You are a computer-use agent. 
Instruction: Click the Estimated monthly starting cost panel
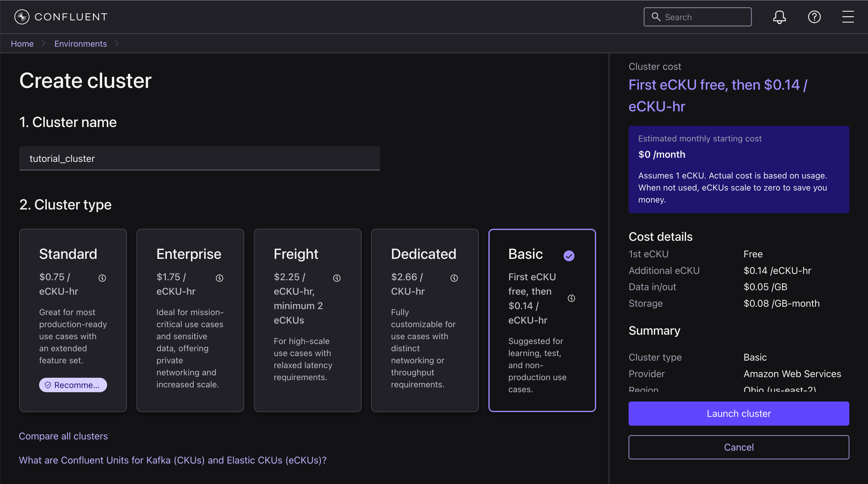pyautogui.click(x=739, y=169)
